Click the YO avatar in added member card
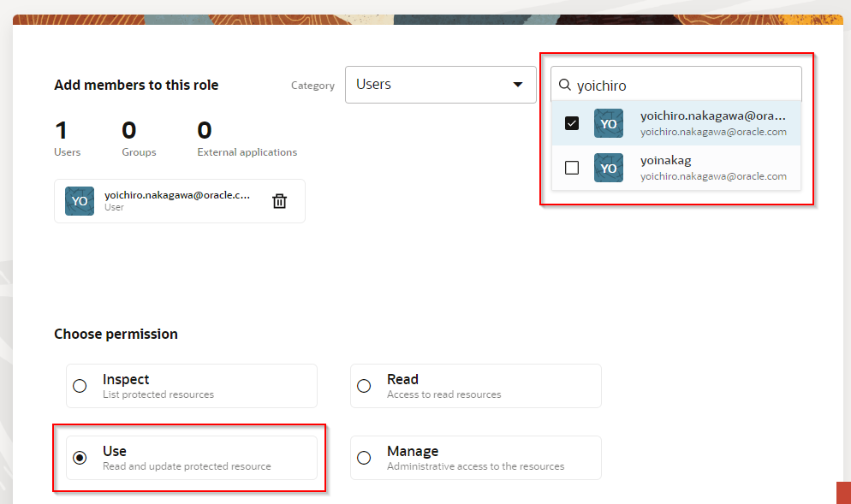Screen dimensions: 851x504 80,201
